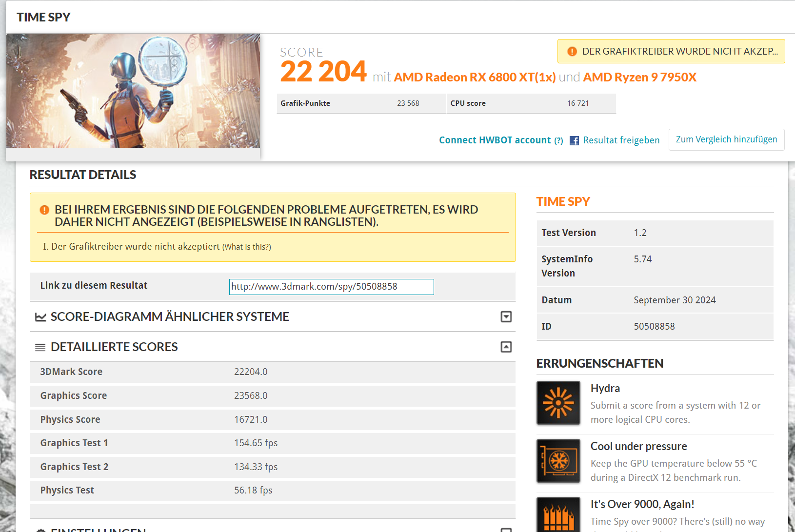Click the driver not accepted warning banner
Viewport: 795px width, 532px height.
pyautogui.click(x=671, y=51)
